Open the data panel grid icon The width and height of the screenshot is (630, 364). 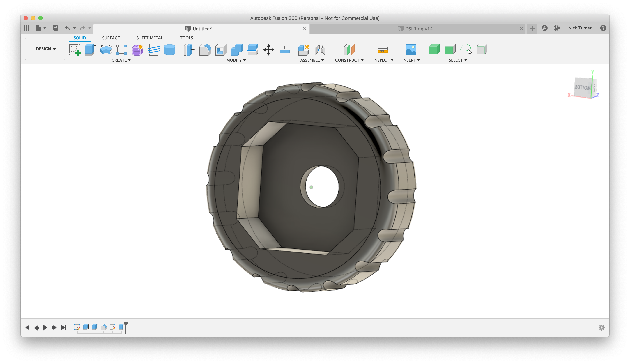[x=26, y=28]
